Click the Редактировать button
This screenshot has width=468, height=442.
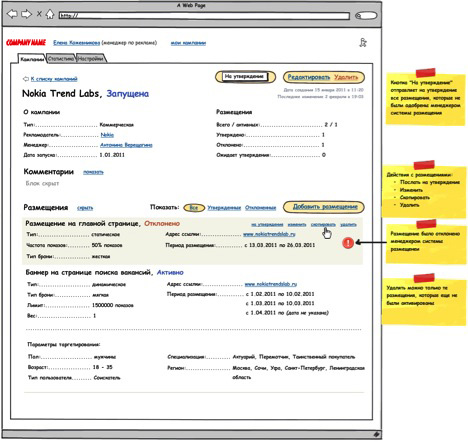pos(309,77)
